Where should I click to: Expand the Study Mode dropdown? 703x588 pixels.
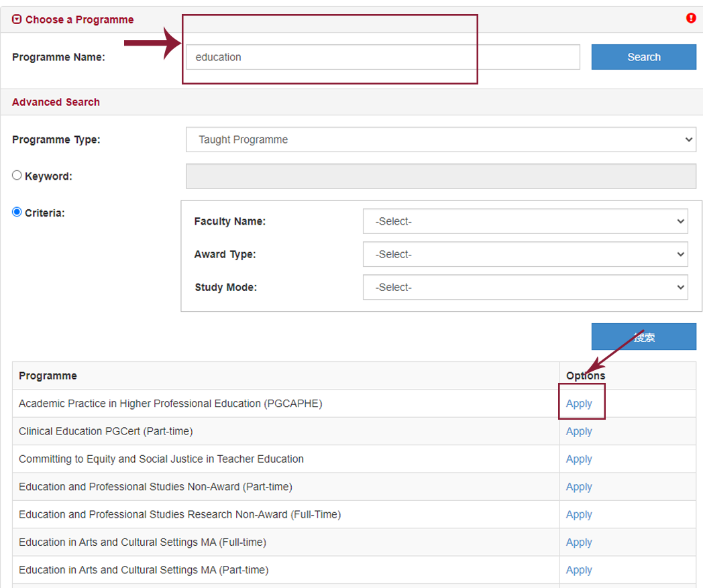click(525, 287)
